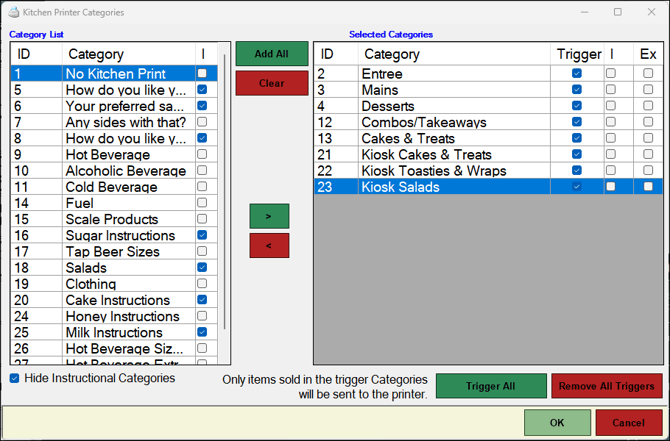The image size is (670, 441).
Task: Toggle Hide Instructional Categories checkbox
Action: point(16,379)
